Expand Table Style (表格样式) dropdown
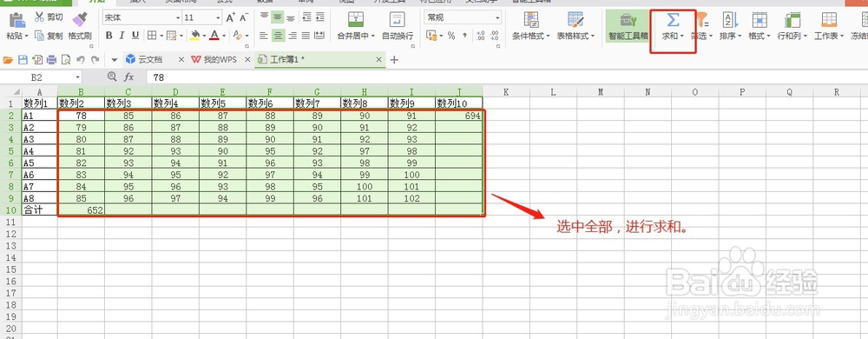Viewport: 868px width, 339px height. click(593, 36)
